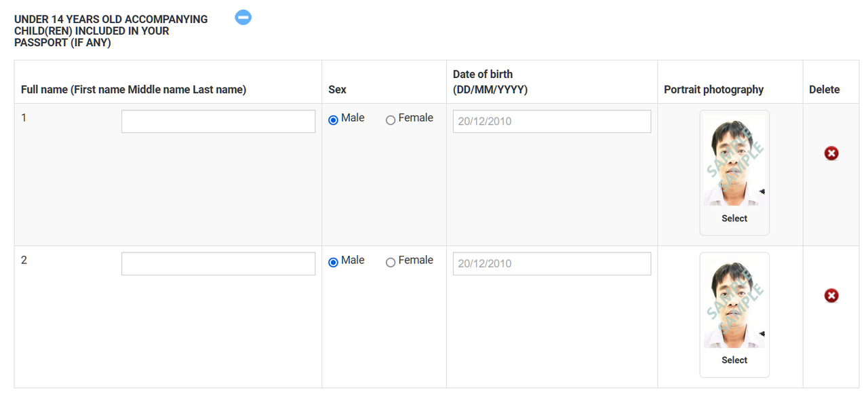Focus the date of birth field for child 1

coord(551,121)
